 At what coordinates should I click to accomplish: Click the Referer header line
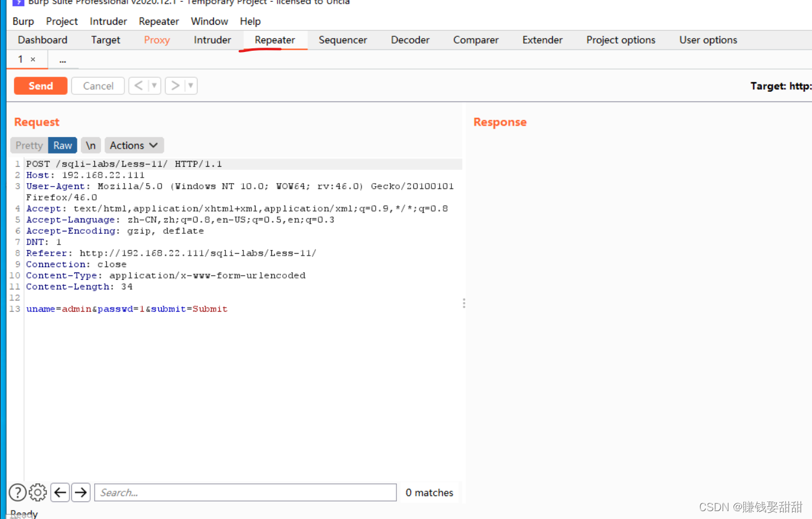171,253
